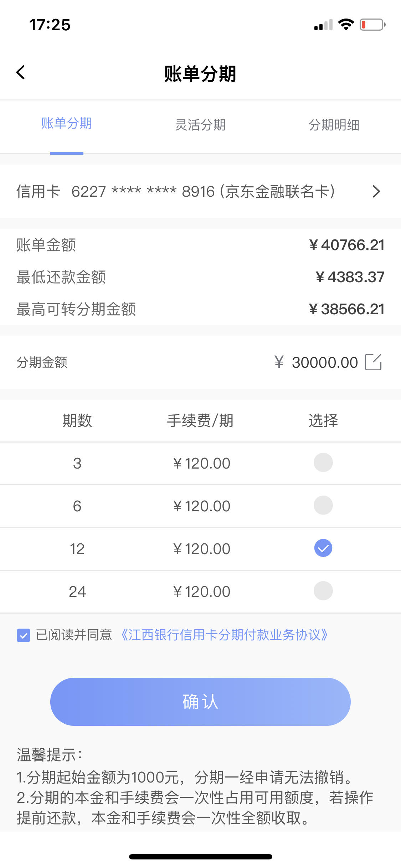Open the credit card selector chevron
The image size is (401, 868).
point(376,191)
